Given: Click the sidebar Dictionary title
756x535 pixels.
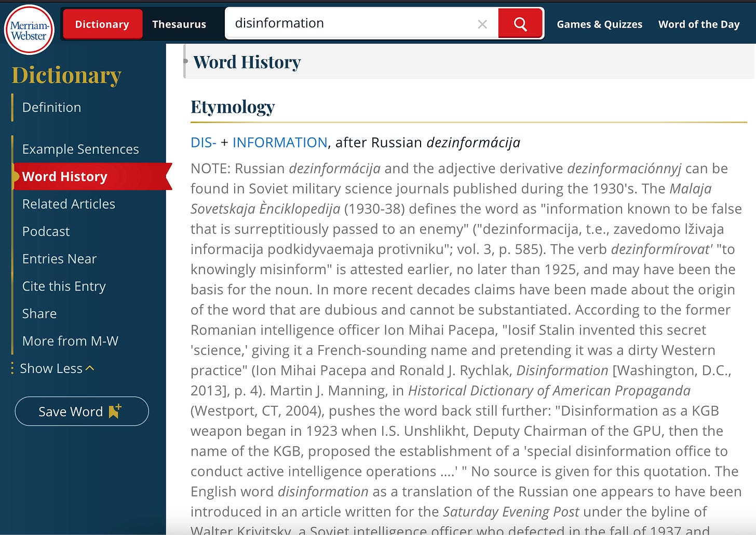Looking at the screenshot, I should pos(66,75).
